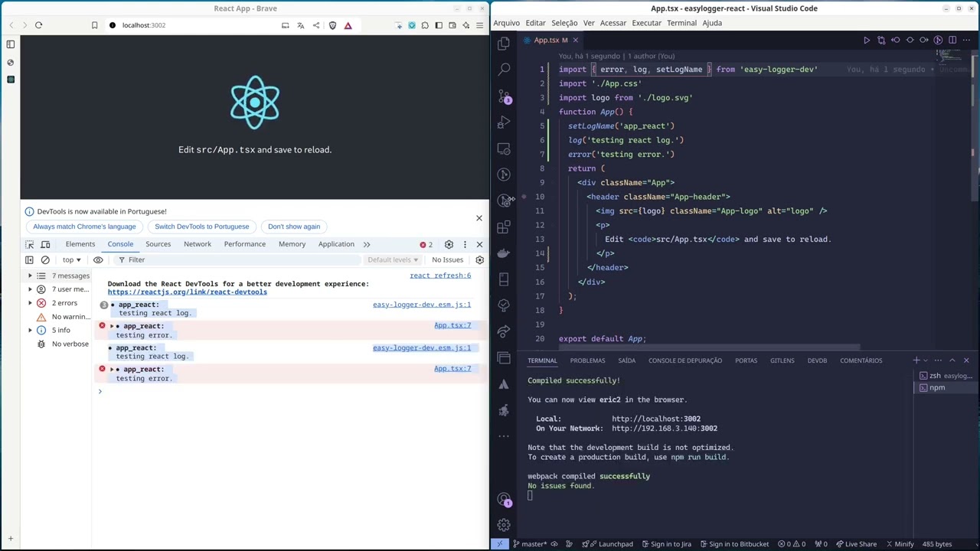Switch to the Elements tab

pos(80,244)
